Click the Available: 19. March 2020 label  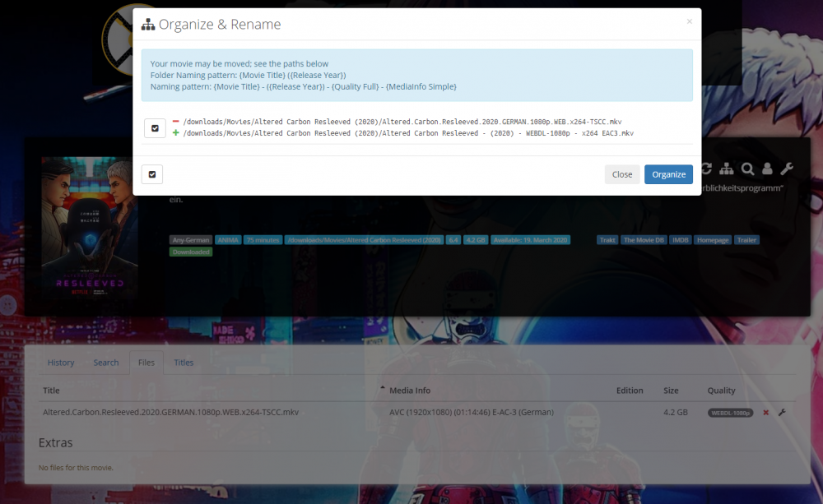pyautogui.click(x=530, y=240)
